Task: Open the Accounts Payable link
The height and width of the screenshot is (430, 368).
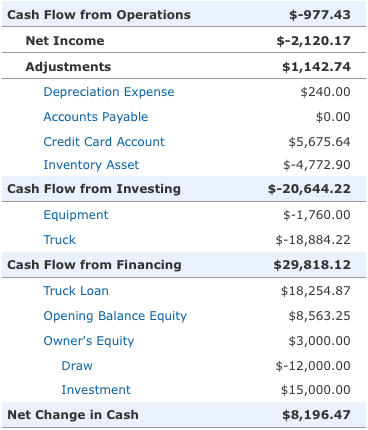Action: tap(96, 117)
